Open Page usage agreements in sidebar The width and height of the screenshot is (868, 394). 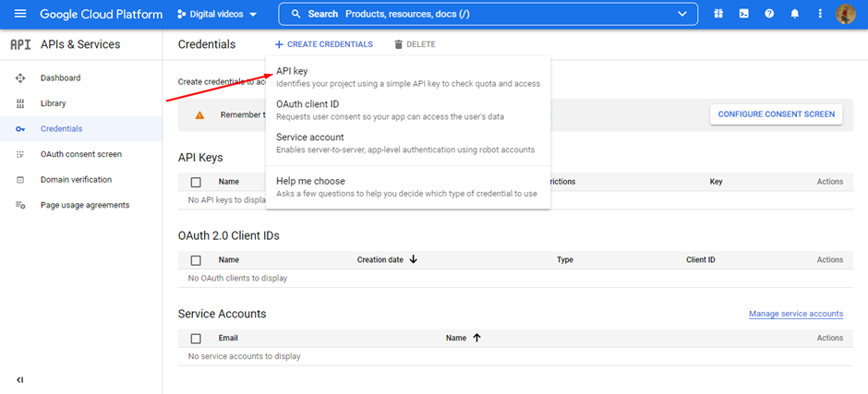click(x=85, y=205)
